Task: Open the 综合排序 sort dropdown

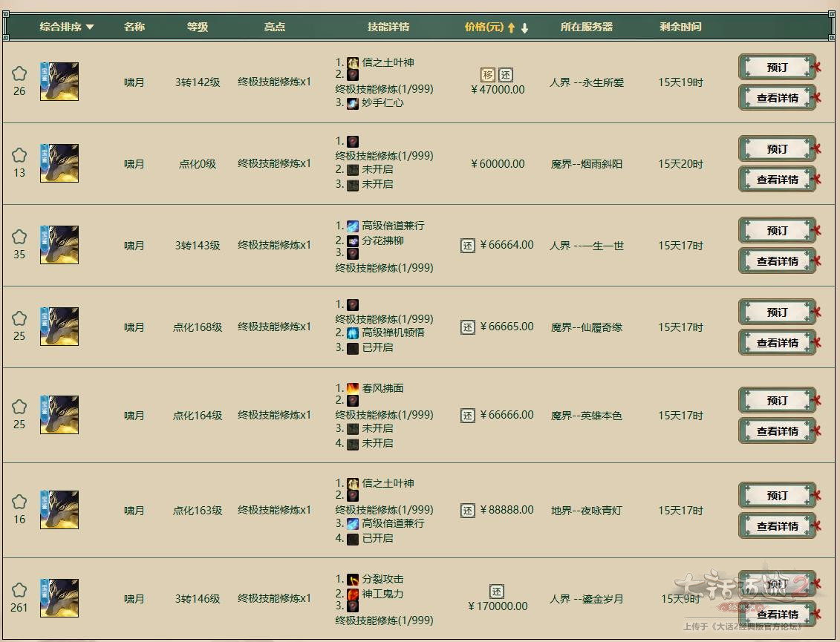Action: 67,27
